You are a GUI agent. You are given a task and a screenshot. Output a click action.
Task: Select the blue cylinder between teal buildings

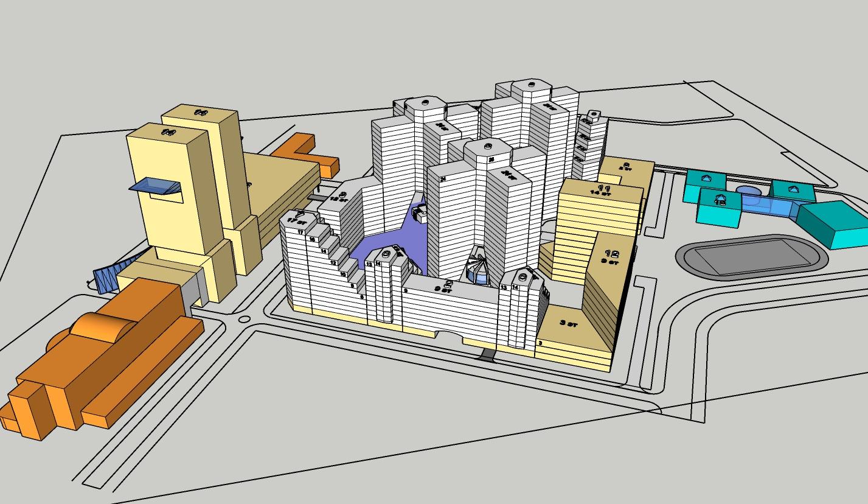(748, 194)
